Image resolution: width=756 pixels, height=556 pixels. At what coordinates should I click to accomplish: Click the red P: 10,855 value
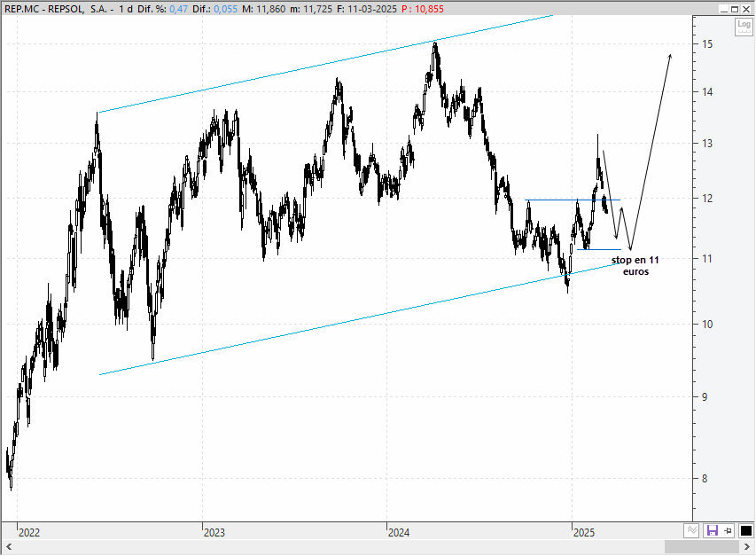point(423,9)
